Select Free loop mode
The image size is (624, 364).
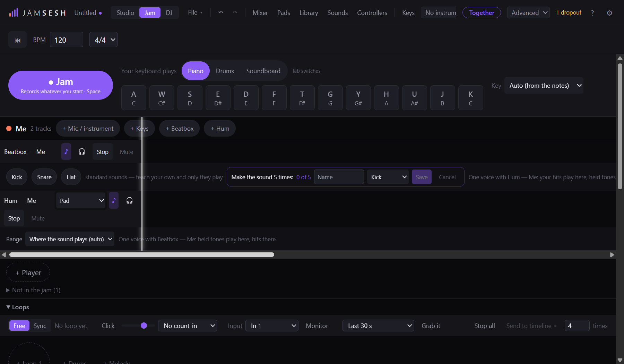pyautogui.click(x=19, y=326)
